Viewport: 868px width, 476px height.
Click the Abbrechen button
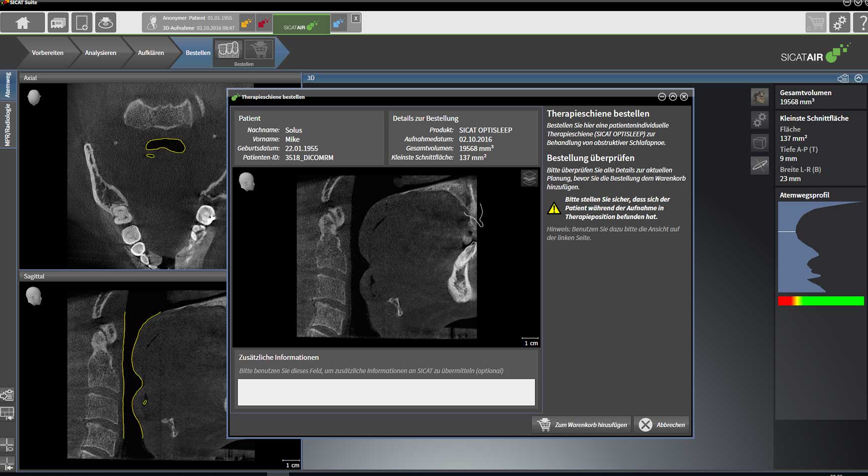(661, 425)
